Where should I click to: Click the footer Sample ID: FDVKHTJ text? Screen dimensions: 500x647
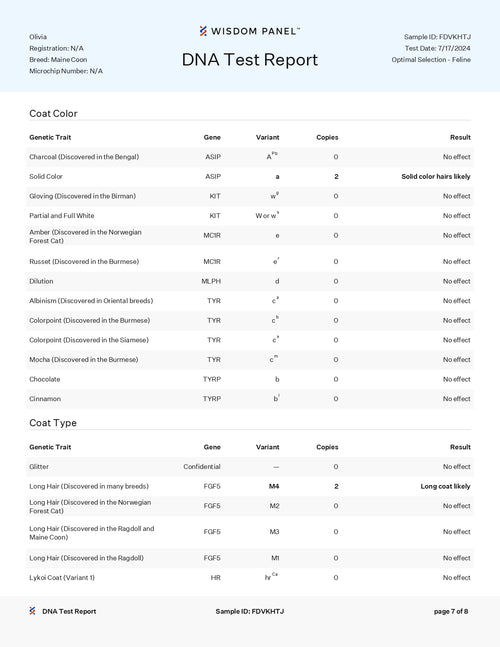point(250,612)
